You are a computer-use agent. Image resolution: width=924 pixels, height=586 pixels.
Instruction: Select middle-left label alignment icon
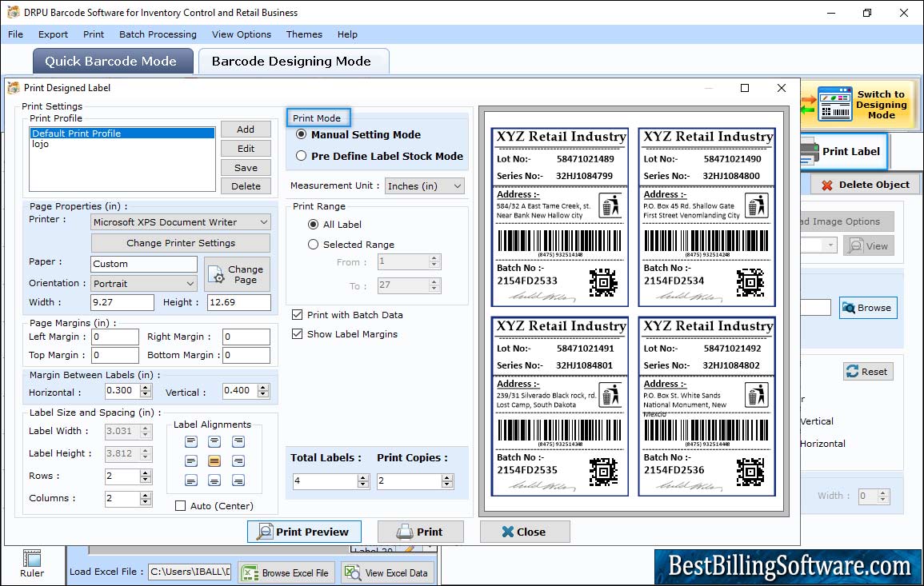pyautogui.click(x=191, y=460)
